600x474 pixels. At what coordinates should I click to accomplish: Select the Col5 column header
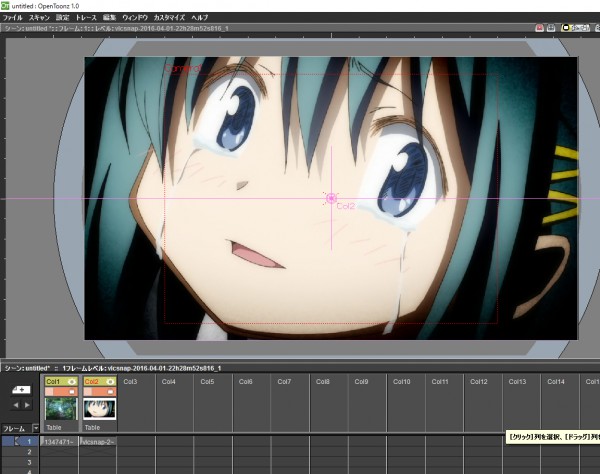click(x=207, y=382)
